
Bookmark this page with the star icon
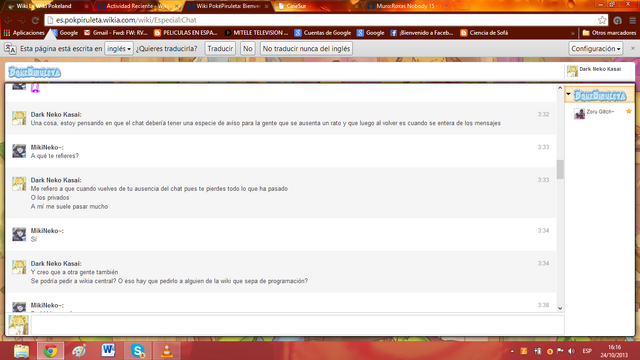pyautogui.click(x=602, y=20)
